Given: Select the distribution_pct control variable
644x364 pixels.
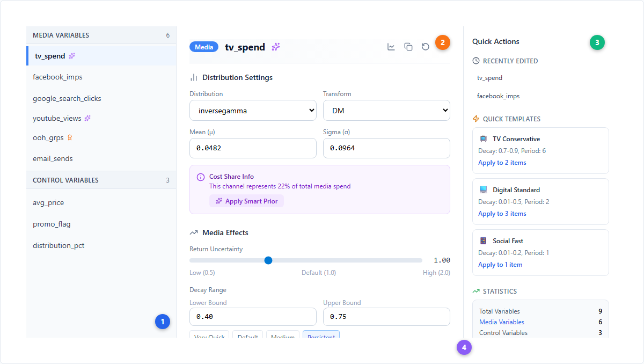Looking at the screenshot, I should click(x=101, y=245).
